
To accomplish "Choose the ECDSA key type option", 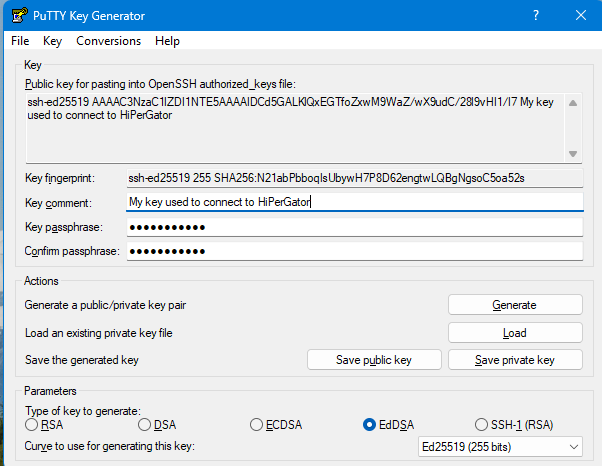I will (x=257, y=425).
